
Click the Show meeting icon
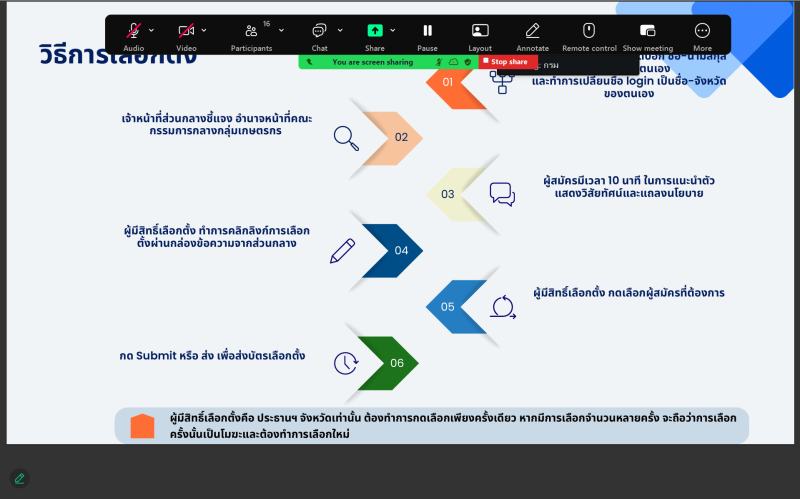coord(647,32)
